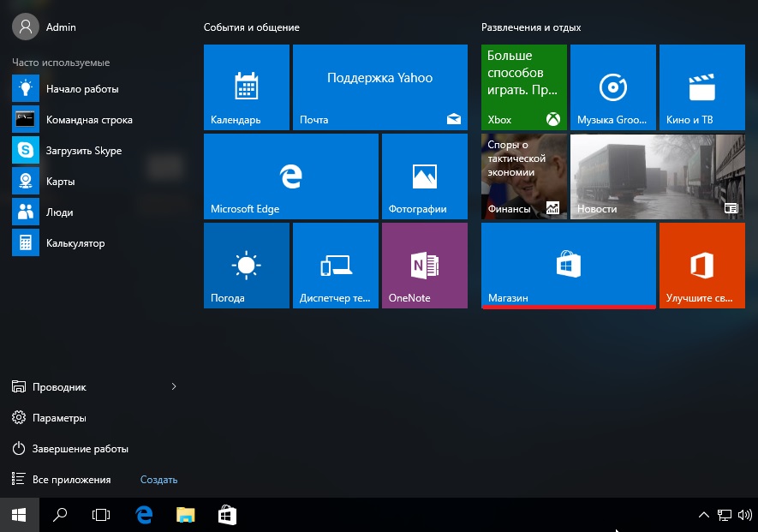Open taskbar search magnifier
This screenshot has height=532, width=758.
(60, 515)
